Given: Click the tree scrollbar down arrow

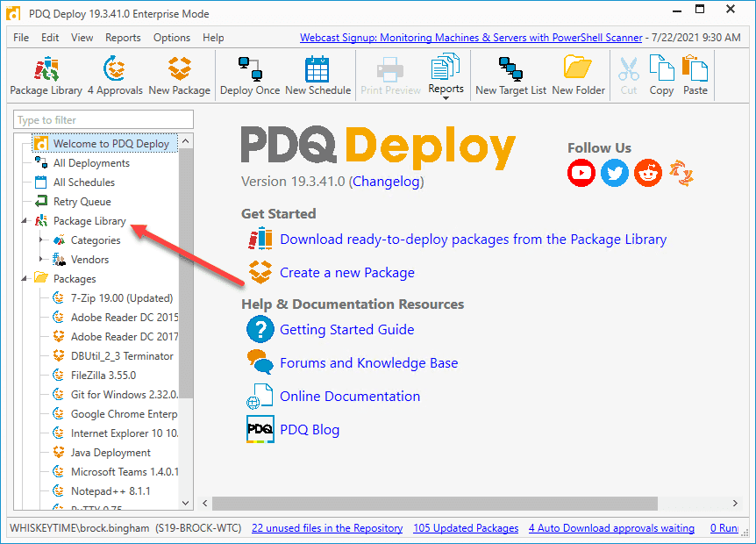Looking at the screenshot, I should [x=186, y=503].
